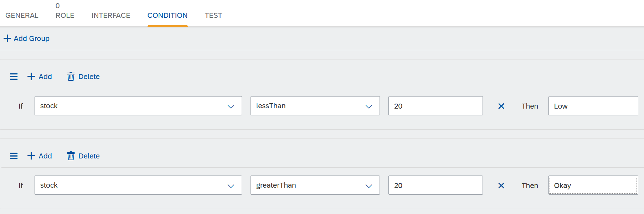Viewport: 644px width, 214px height.
Task: Click the trash Delete icon in first group
Action: point(71,77)
